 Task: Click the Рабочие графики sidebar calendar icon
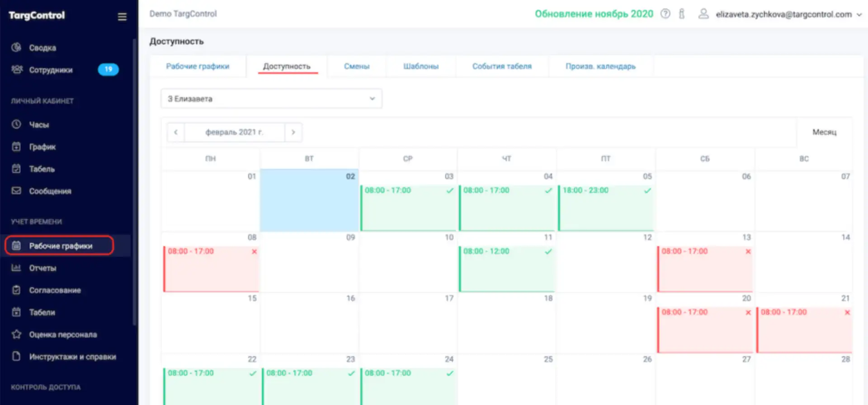pos(16,245)
